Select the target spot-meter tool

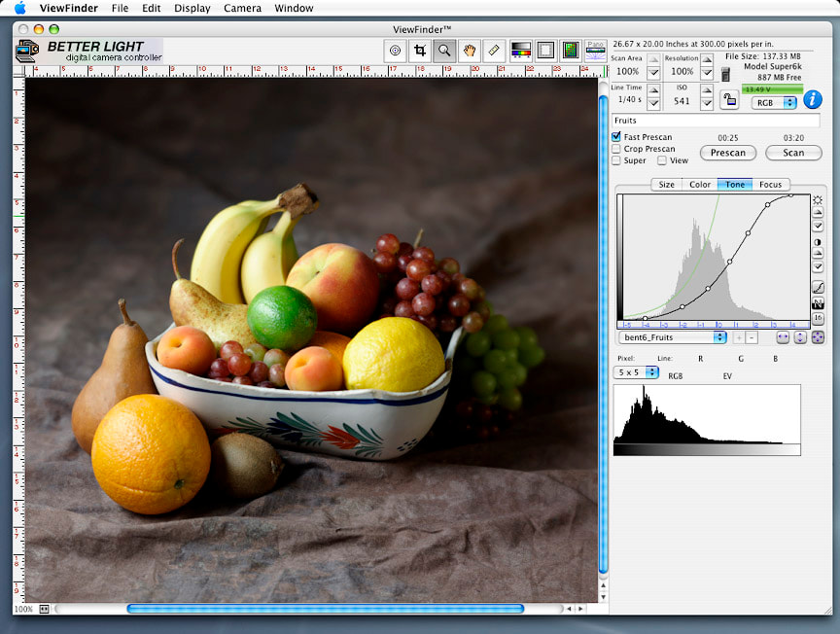[x=395, y=51]
